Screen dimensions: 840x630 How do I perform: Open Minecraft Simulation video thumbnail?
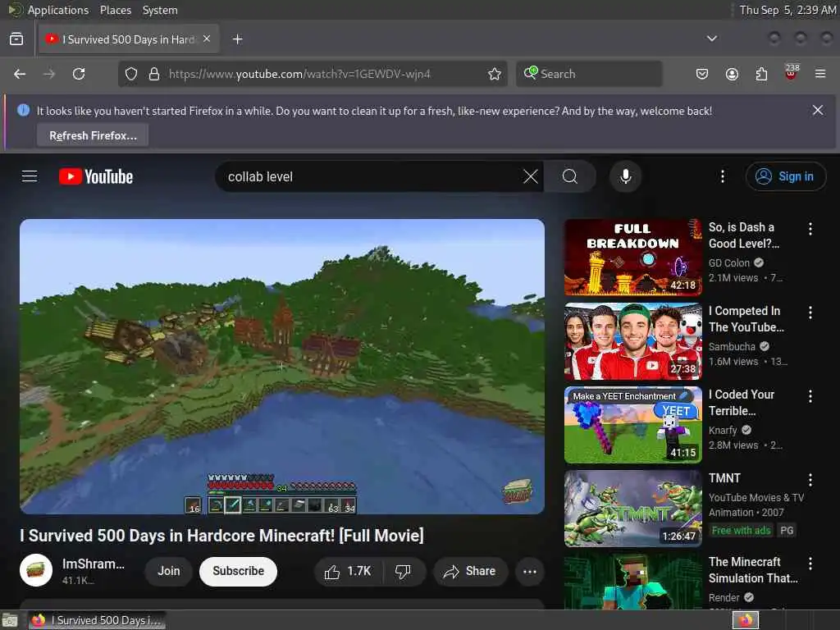click(x=632, y=582)
